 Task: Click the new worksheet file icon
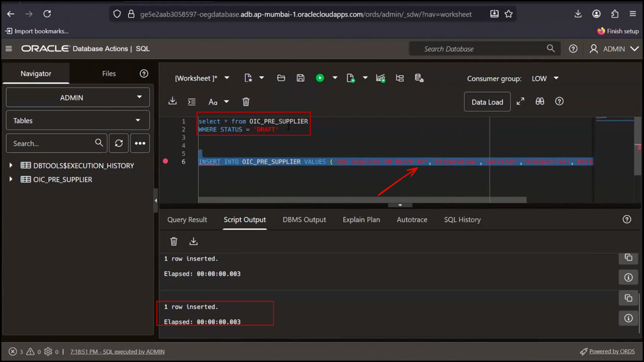(x=248, y=78)
